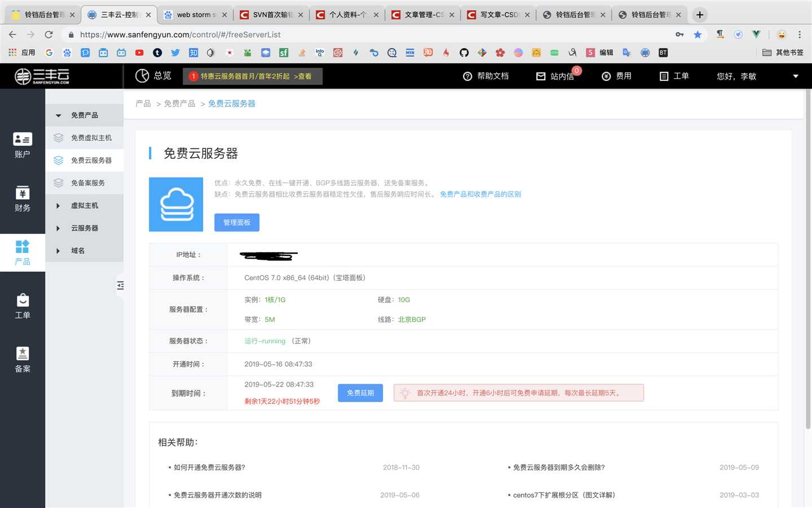812x508 pixels.
Task: Click 免费产品 in the breadcrumb
Action: [179, 104]
